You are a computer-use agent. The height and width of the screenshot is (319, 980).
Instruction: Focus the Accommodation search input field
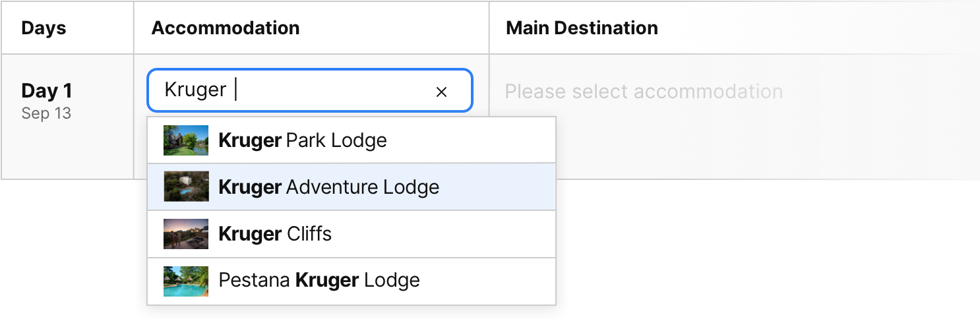point(330,90)
